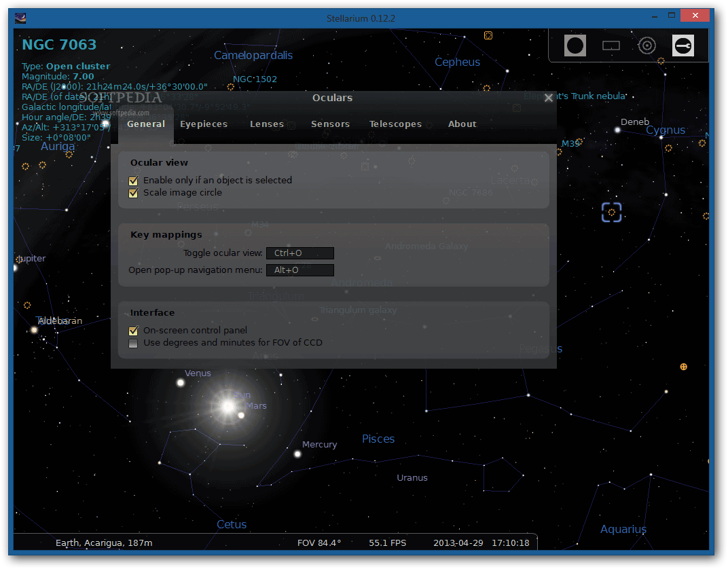Click the planet Mercury dot
Viewport: 728px width, 569px height.
297,454
